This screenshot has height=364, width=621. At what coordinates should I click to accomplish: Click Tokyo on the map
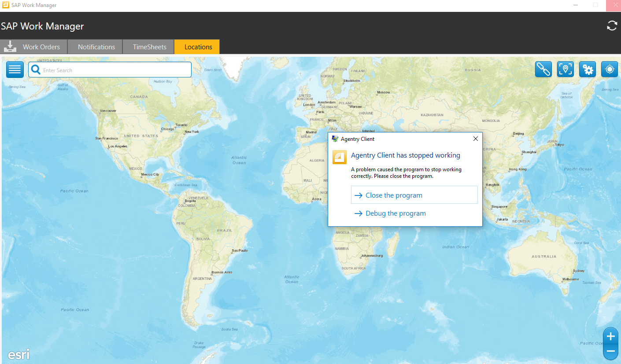coord(559,145)
